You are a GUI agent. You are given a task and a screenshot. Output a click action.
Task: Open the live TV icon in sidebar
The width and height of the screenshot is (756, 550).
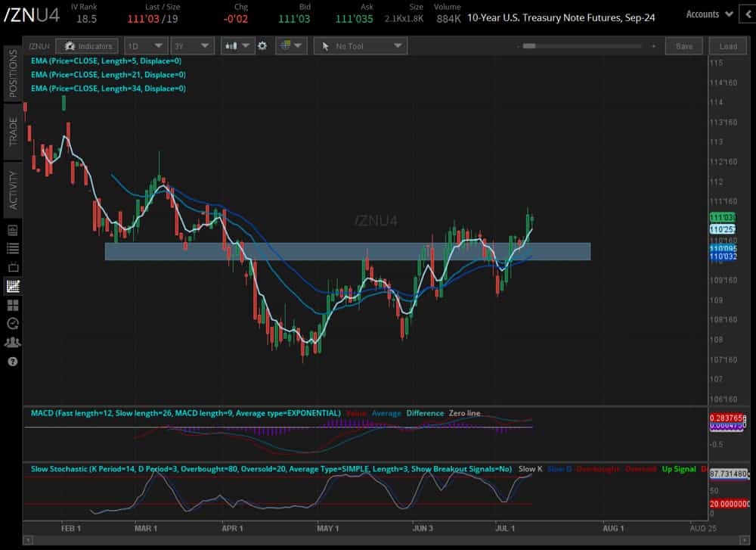click(13, 267)
